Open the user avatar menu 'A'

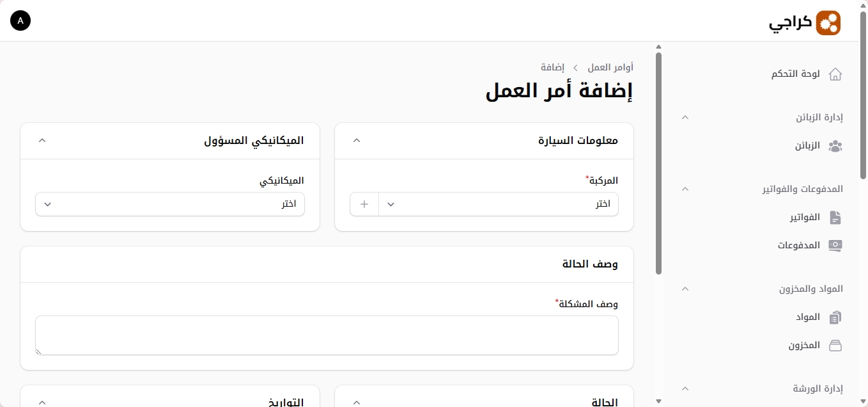click(x=20, y=20)
